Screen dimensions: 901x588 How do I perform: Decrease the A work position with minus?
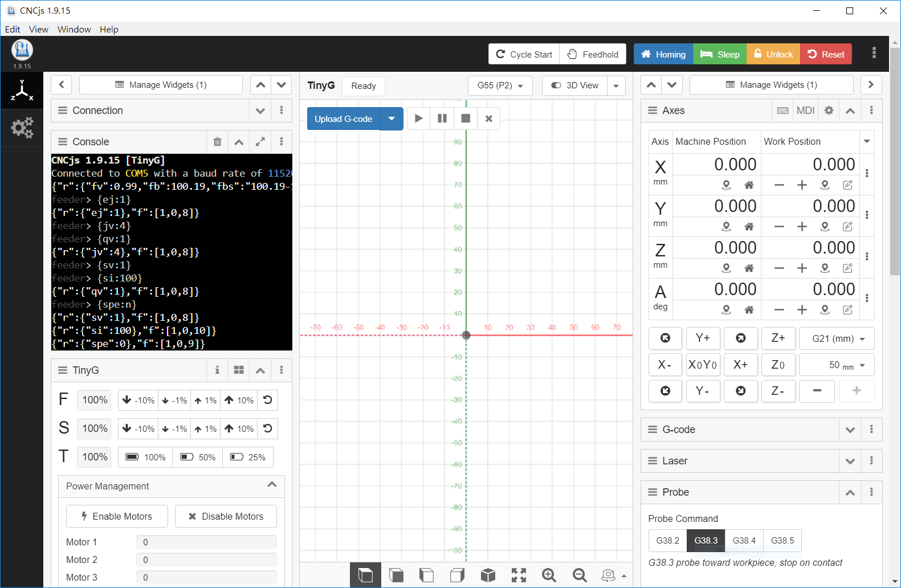779,310
